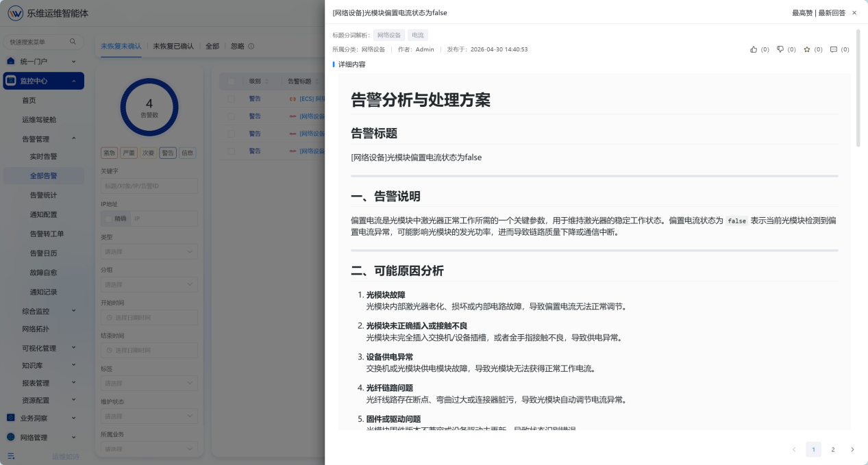868x465 pixels.
Task: Click the 监控中心 monitor icon
Action: point(10,81)
